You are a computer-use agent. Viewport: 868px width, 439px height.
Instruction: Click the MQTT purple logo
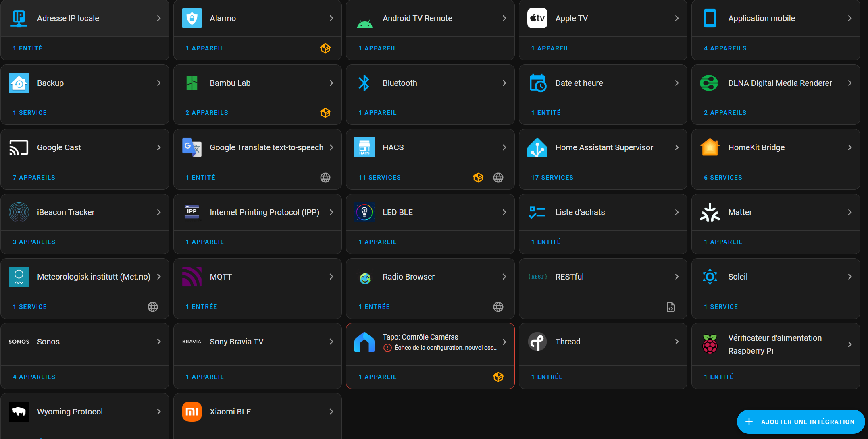(x=192, y=277)
